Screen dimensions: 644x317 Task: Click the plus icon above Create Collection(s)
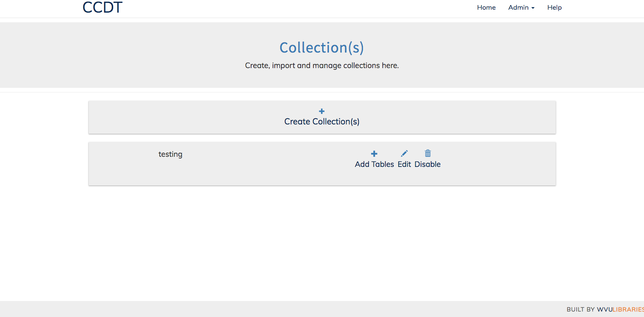point(321,111)
